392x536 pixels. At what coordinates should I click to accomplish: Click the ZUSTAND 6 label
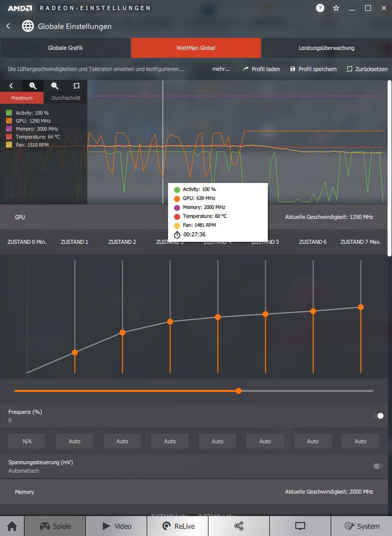coord(313,242)
